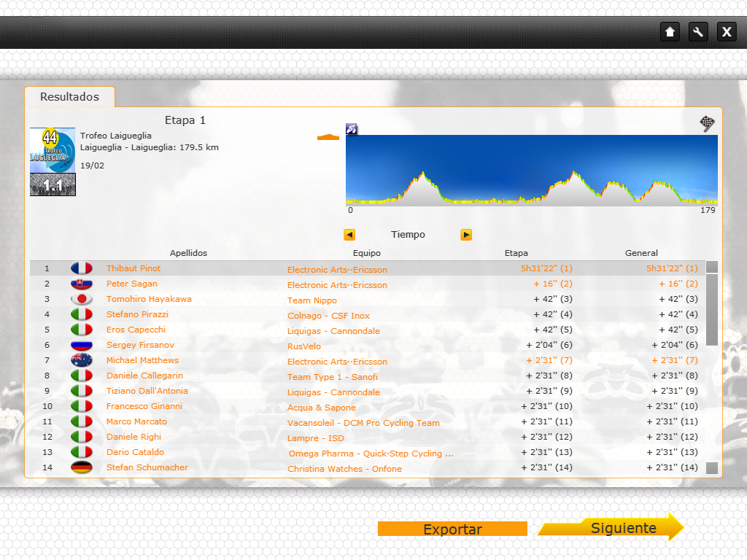
Task: Click Slovak flag beside Peter Sagan
Action: click(x=82, y=284)
